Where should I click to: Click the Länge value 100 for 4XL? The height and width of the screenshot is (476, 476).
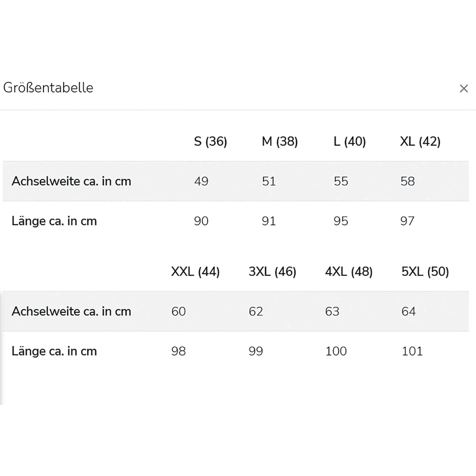click(336, 351)
